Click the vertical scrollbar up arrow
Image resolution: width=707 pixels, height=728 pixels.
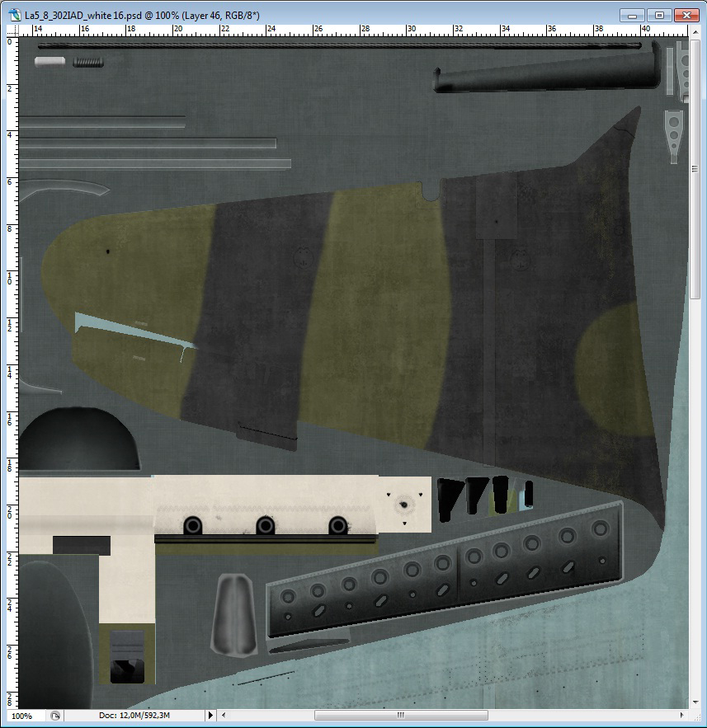(x=695, y=32)
